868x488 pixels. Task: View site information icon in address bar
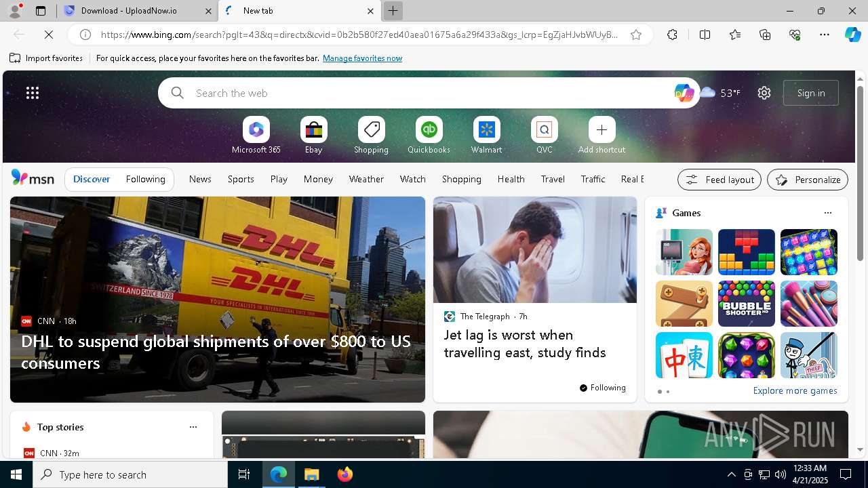click(x=85, y=35)
